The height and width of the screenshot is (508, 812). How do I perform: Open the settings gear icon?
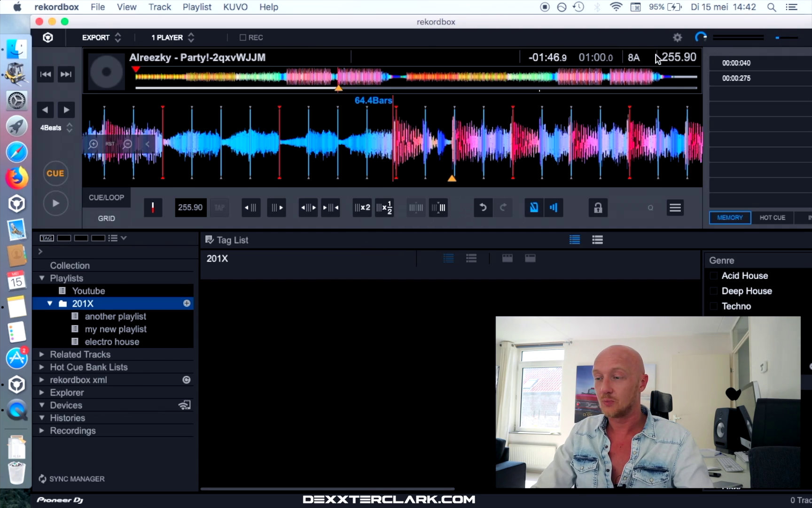(677, 38)
